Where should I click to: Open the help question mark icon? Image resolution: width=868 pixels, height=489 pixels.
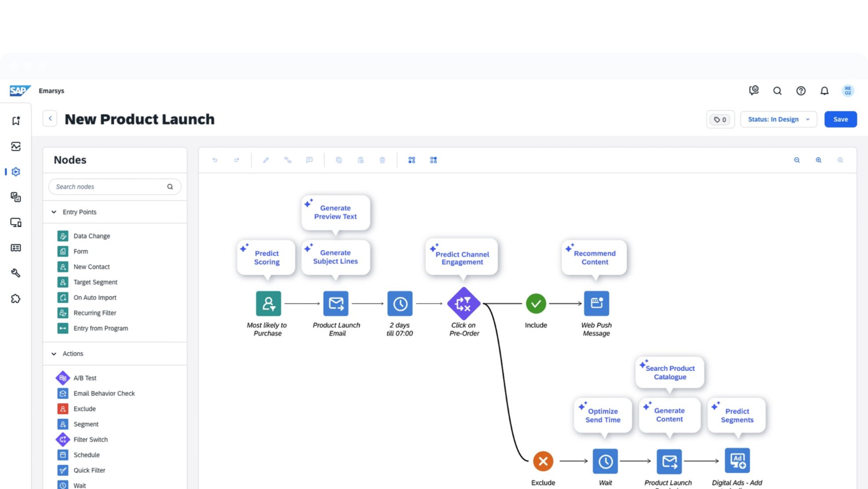point(800,91)
